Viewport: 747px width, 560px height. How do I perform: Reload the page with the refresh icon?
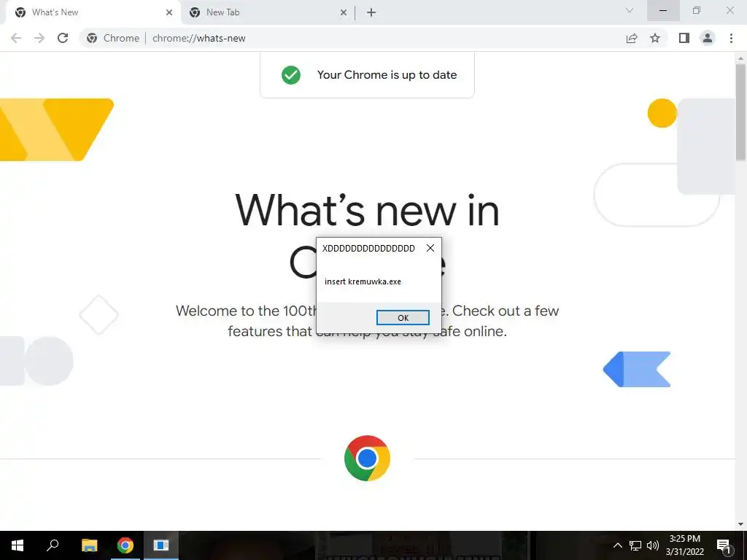63,38
